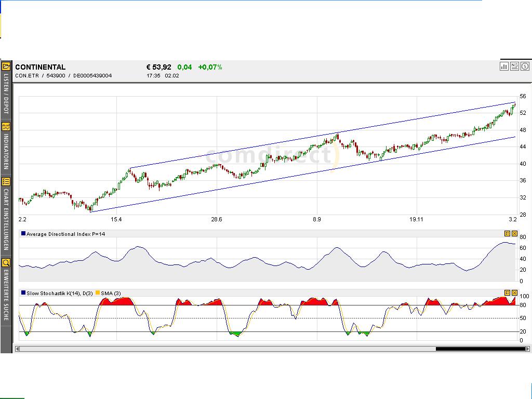Click the bar chart icon at top right
Image resolution: width=532 pixels, height=399 pixels.
(x=504, y=66)
